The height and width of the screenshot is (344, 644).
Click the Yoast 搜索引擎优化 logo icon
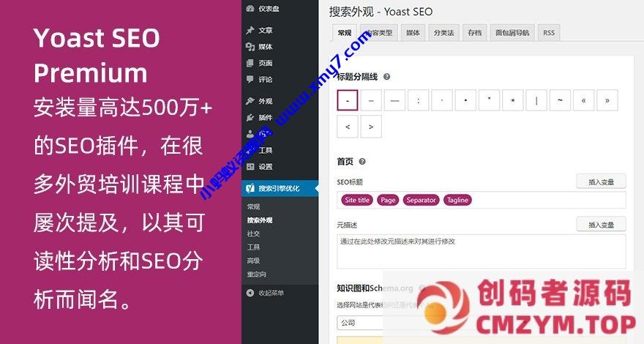coord(250,189)
